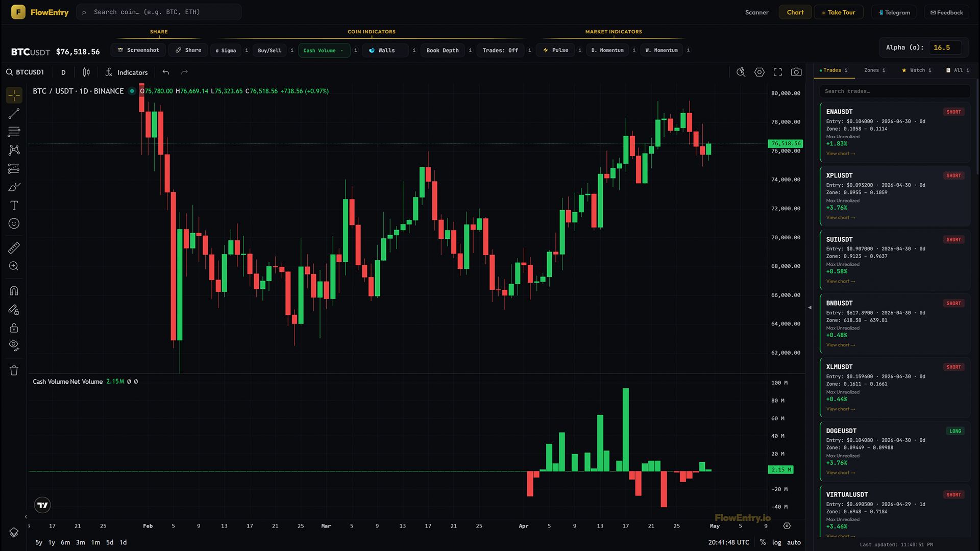Viewport: 980px width, 551px height.
Task: Toggle the Sigma coin indicator
Action: pyautogui.click(x=226, y=51)
